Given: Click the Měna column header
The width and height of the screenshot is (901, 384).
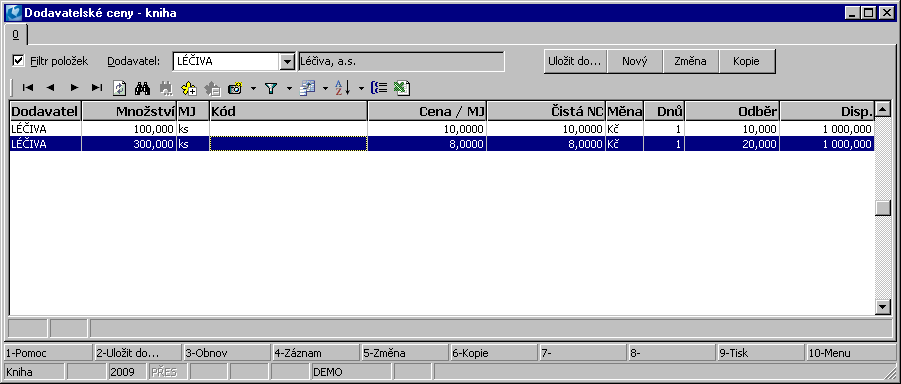Looking at the screenshot, I should coord(625,111).
